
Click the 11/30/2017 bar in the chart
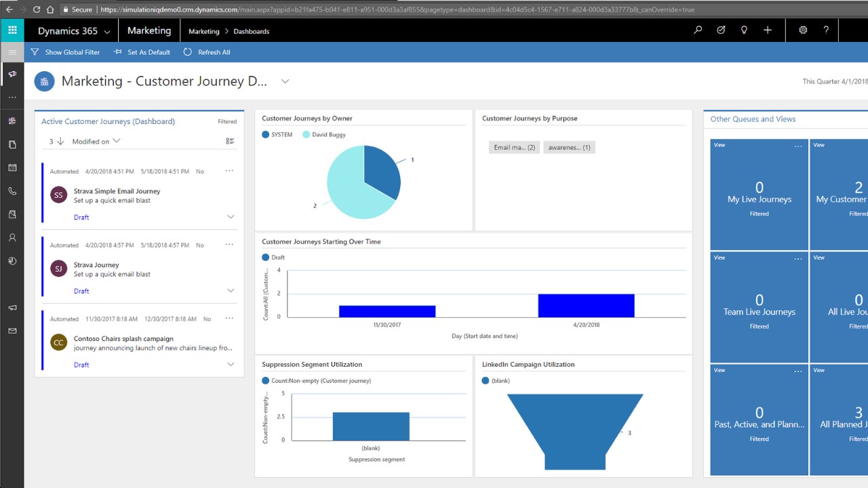point(387,311)
